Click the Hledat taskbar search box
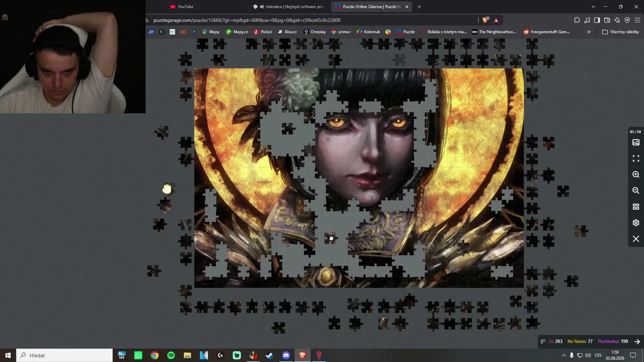The height and width of the screenshot is (362, 644). click(x=64, y=355)
